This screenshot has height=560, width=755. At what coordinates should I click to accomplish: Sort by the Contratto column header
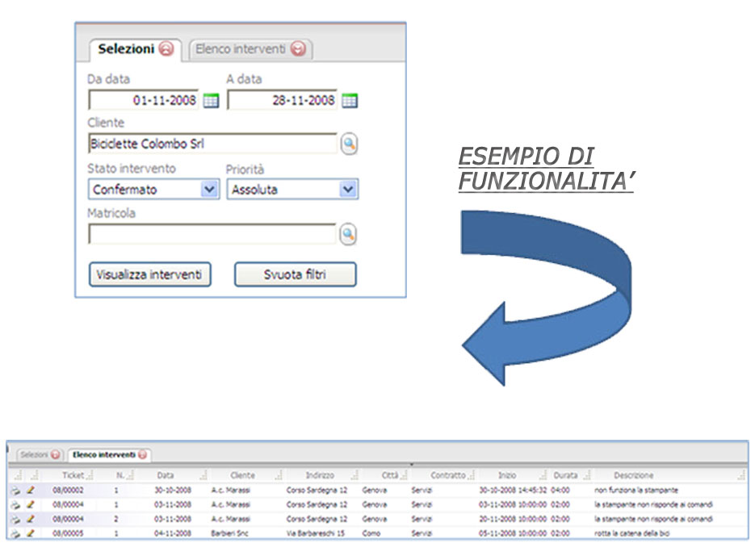click(448, 475)
